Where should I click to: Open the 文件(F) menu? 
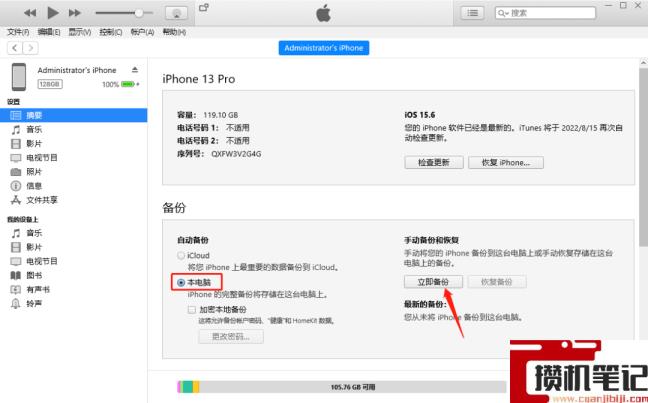tap(18, 32)
